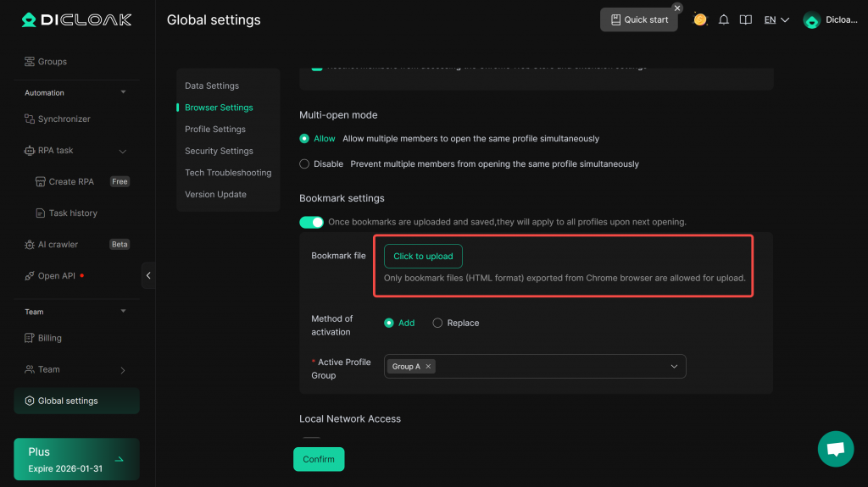Select the Add activation method
The height and width of the screenshot is (487, 868).
(x=389, y=323)
